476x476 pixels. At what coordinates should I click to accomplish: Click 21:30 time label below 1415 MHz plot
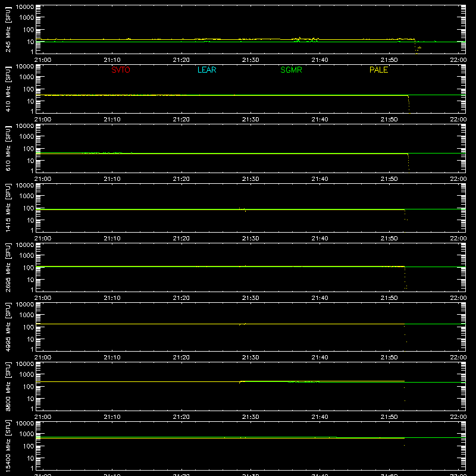(250, 239)
